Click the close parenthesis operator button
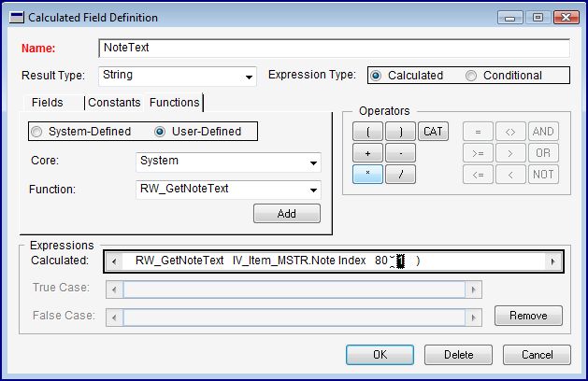The height and width of the screenshot is (381, 588). (x=400, y=132)
